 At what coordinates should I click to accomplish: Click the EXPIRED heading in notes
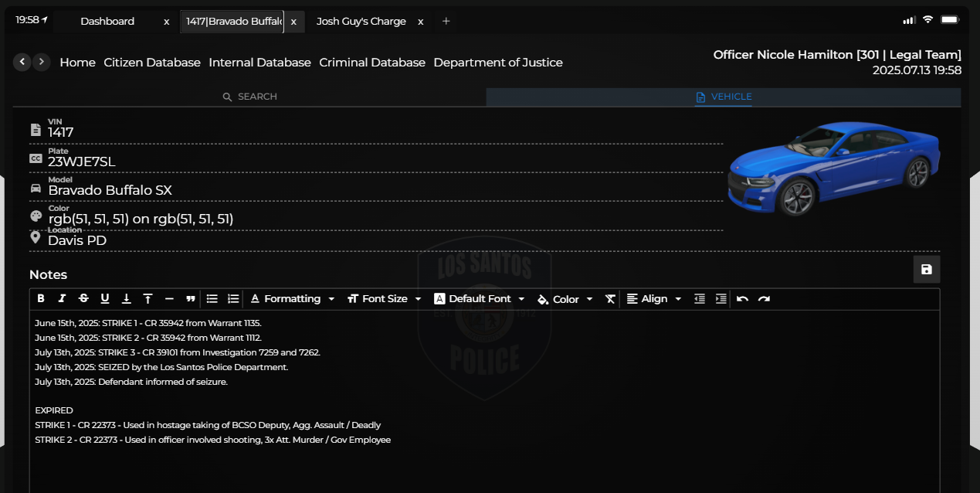(54, 410)
